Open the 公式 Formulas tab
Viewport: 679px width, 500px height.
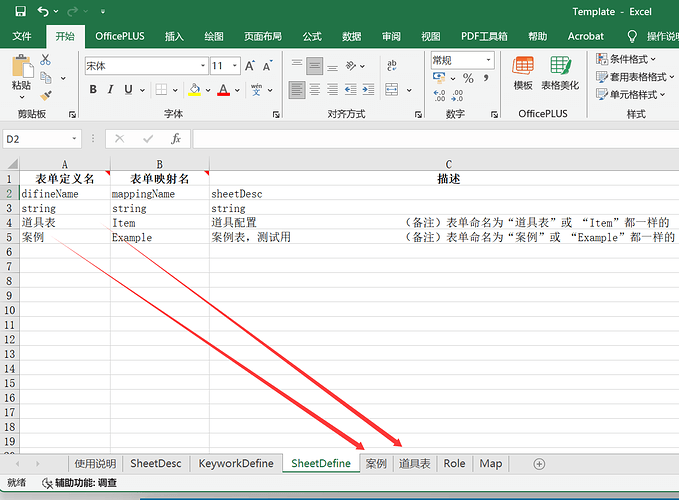pos(312,36)
